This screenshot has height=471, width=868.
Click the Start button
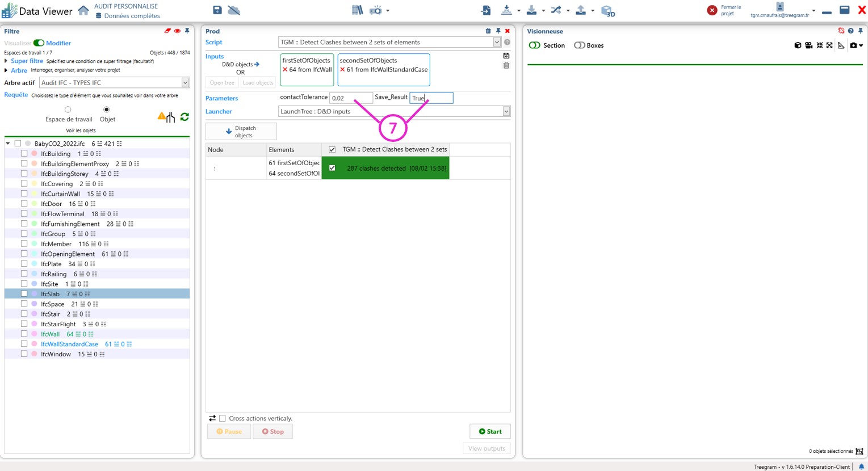(x=490, y=431)
